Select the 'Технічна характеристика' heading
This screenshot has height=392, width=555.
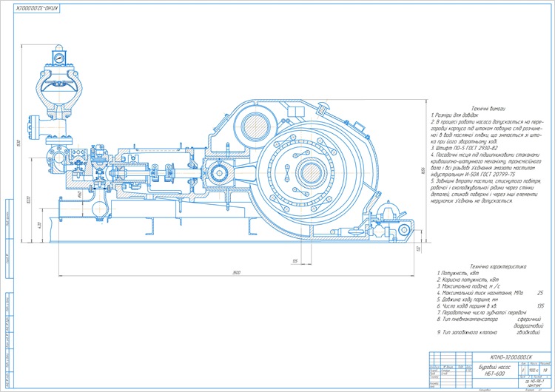tap(498, 266)
